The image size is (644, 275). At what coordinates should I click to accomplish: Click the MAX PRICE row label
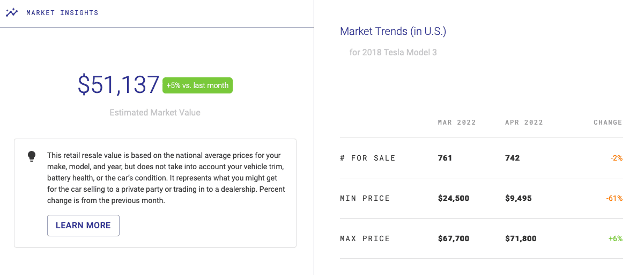(365, 238)
